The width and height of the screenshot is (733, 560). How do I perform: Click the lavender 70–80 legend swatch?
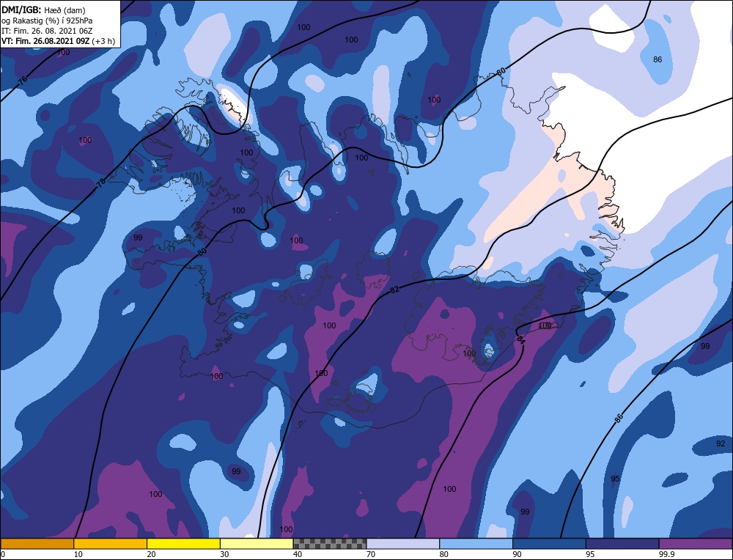point(403,543)
